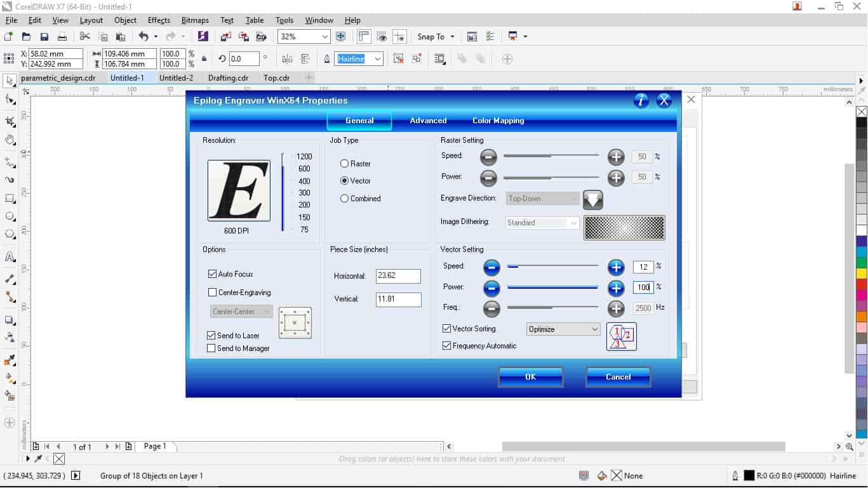Toggle Frequency Automatic checkbox
The width and height of the screenshot is (868, 488).
pyautogui.click(x=446, y=346)
